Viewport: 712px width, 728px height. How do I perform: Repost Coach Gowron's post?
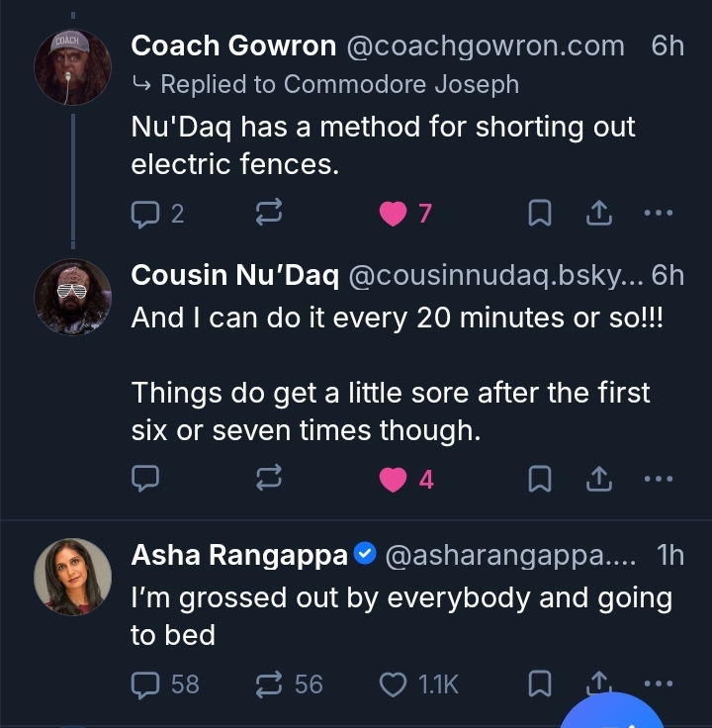tap(270, 213)
